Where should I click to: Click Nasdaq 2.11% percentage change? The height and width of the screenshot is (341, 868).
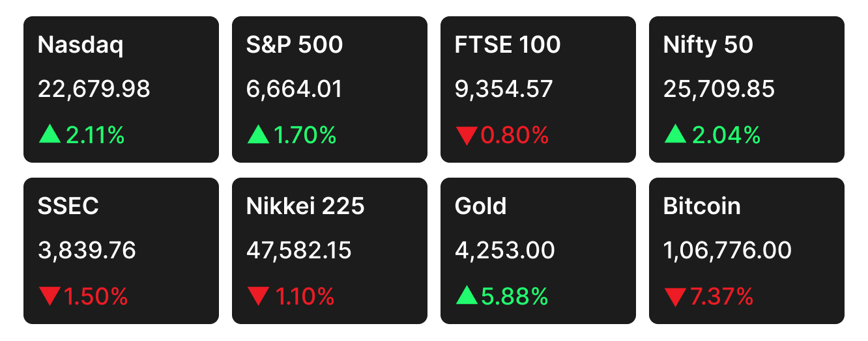tap(95, 135)
